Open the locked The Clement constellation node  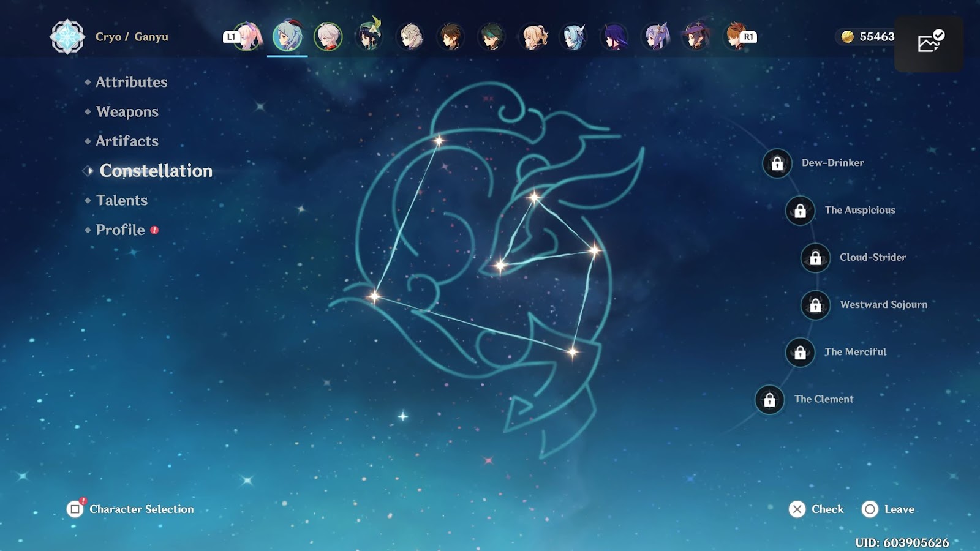pyautogui.click(x=770, y=400)
